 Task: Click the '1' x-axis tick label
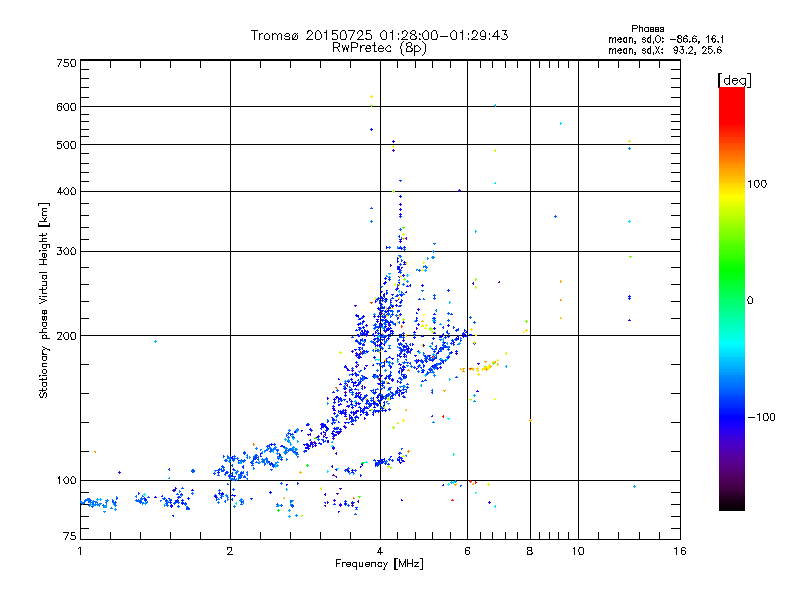pos(80,551)
